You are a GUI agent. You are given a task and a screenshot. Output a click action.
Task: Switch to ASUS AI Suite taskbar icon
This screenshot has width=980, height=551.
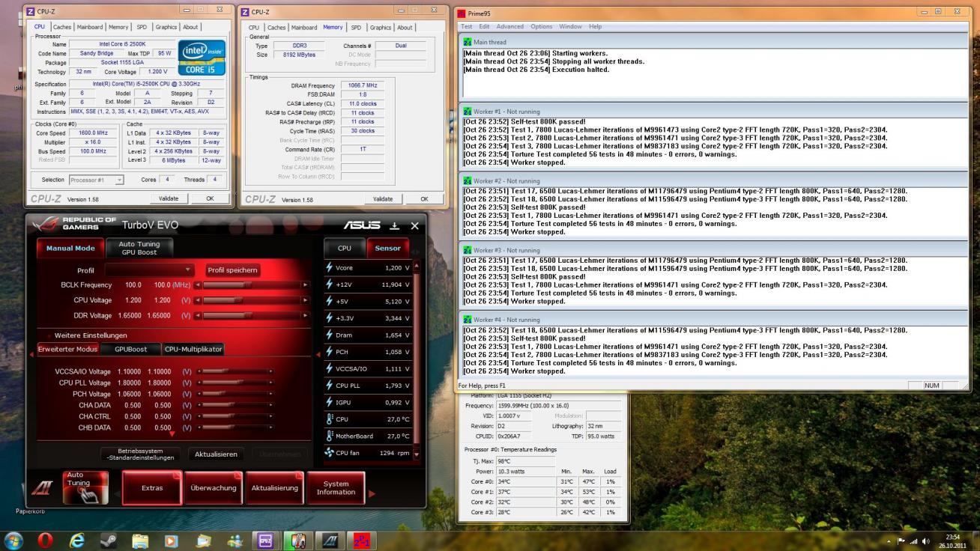coord(329,540)
